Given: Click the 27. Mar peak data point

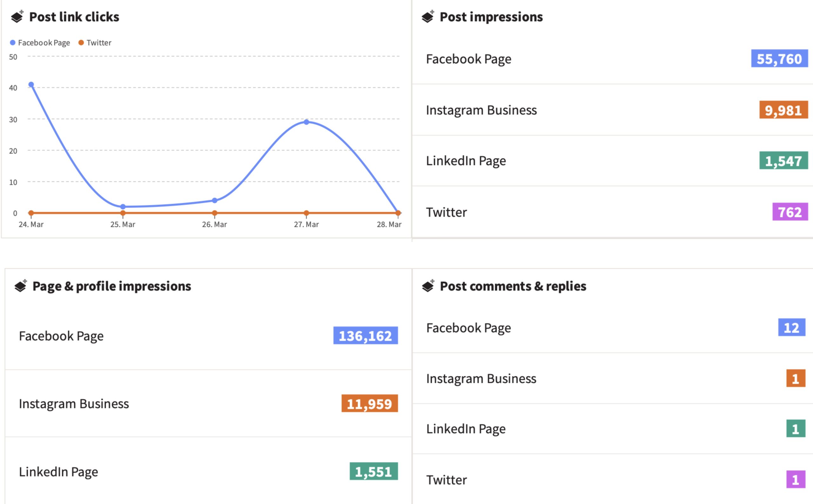Looking at the screenshot, I should (x=306, y=122).
